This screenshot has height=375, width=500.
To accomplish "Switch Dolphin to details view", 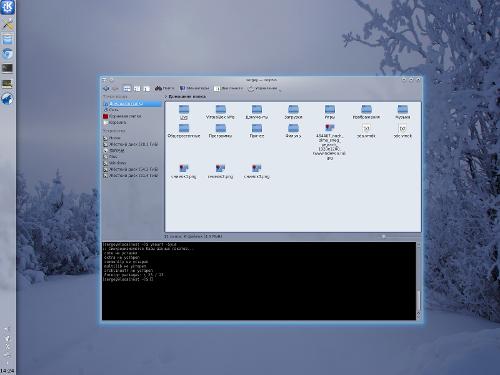I will pyautogui.click(x=137, y=89).
